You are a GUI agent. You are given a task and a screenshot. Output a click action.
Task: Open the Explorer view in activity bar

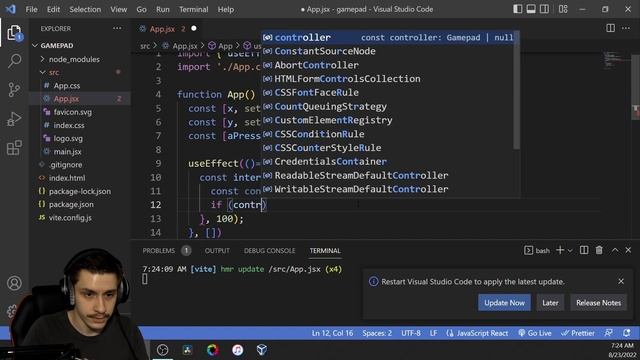click(x=14, y=33)
